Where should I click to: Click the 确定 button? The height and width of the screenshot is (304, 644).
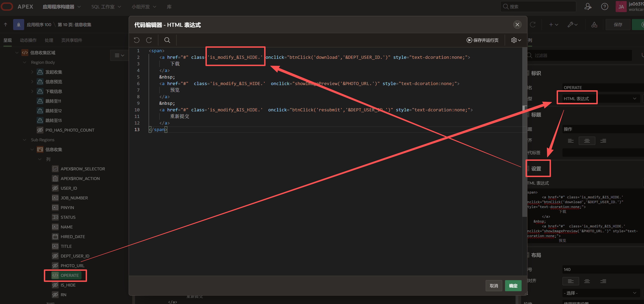513,285
